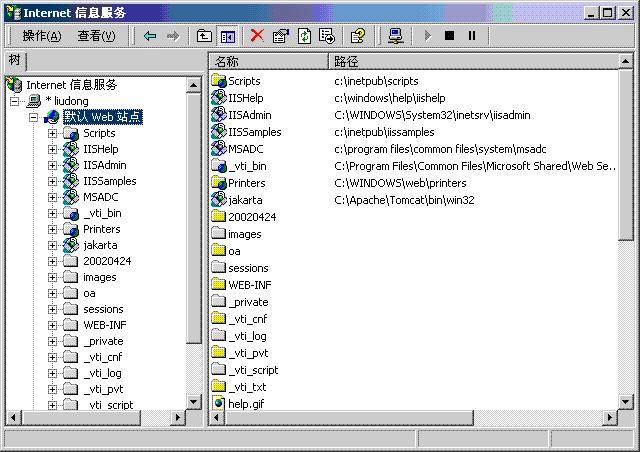
Task: Click the tree pane scroll up arrow
Action: coord(193,85)
